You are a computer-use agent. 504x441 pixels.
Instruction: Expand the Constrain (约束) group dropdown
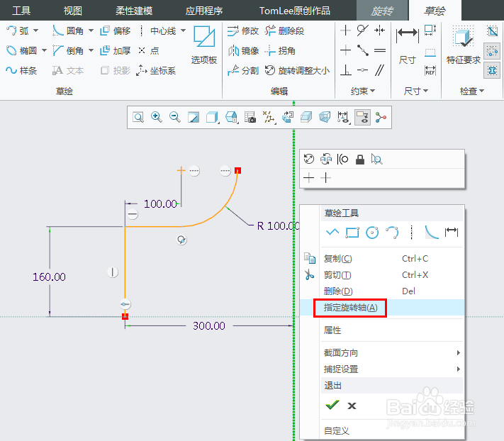coord(363,91)
